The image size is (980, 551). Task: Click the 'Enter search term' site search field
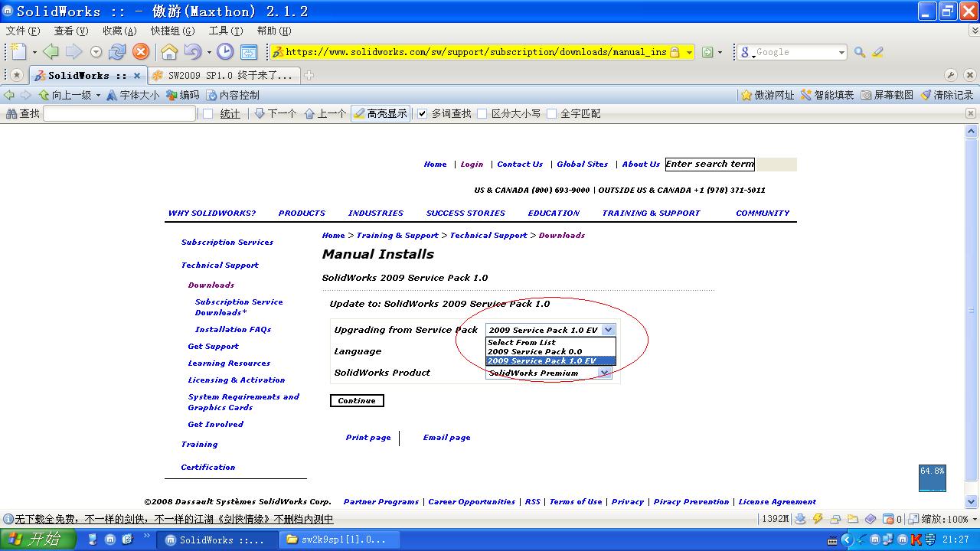(x=710, y=164)
